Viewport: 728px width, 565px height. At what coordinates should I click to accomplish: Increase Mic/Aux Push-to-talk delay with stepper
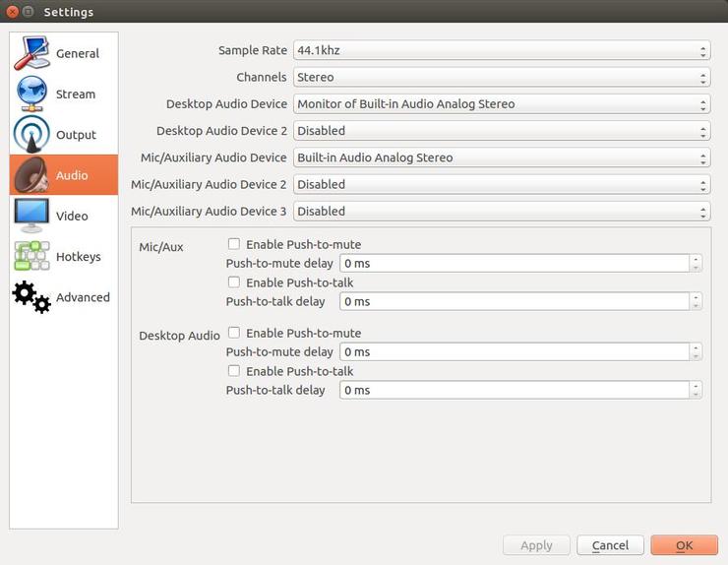(x=696, y=297)
